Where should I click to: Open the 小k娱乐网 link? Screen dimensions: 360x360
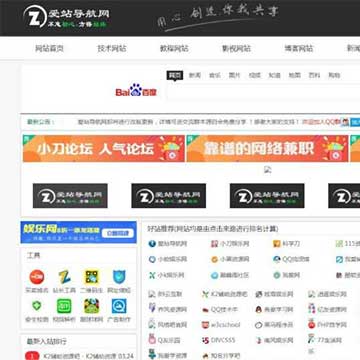pyautogui.click(x=171, y=275)
